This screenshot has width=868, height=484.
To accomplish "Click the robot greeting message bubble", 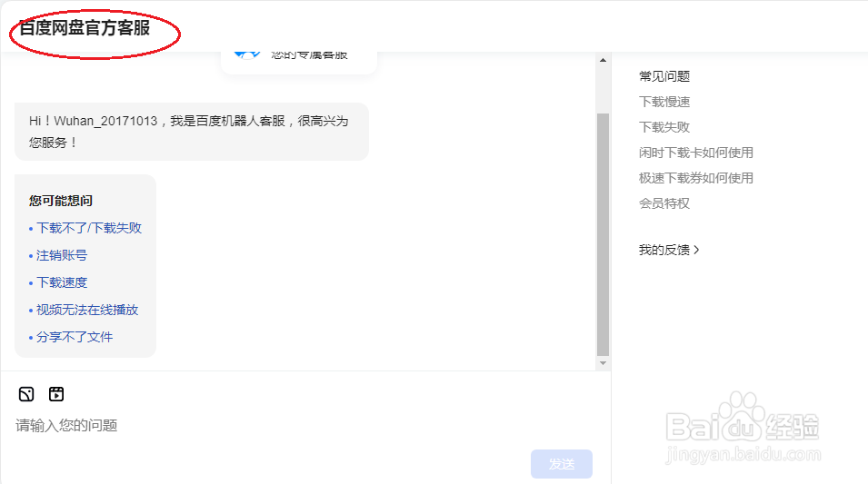I will tap(192, 132).
